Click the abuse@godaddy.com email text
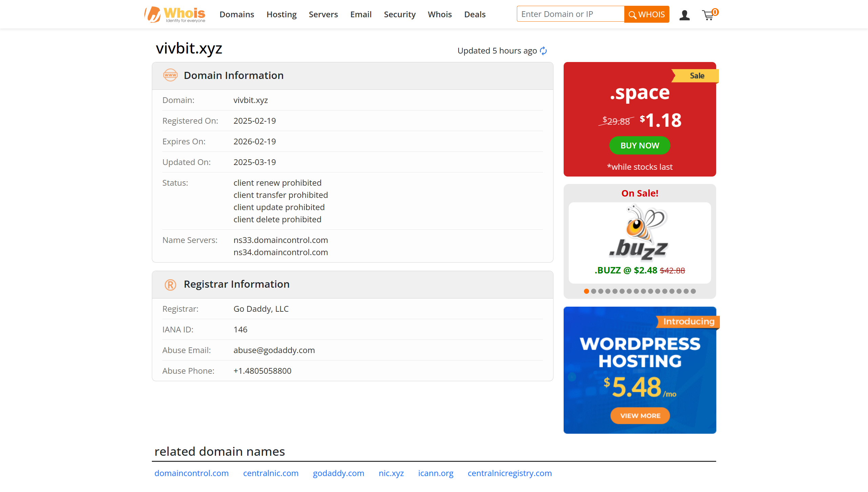The image size is (868, 492). (274, 350)
